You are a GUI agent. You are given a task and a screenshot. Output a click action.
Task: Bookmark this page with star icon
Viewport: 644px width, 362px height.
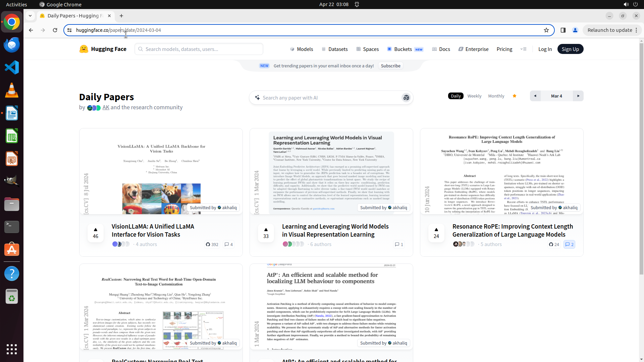[546, 30]
